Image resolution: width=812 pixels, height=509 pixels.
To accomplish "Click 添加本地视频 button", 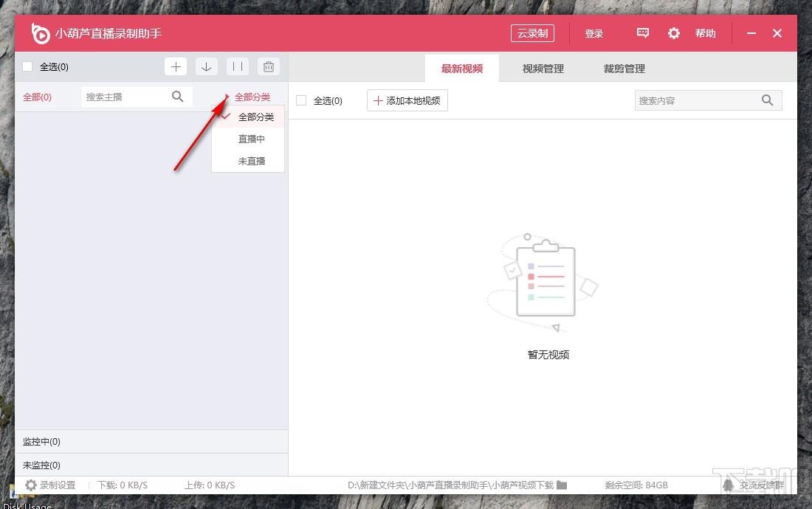I will tap(407, 100).
